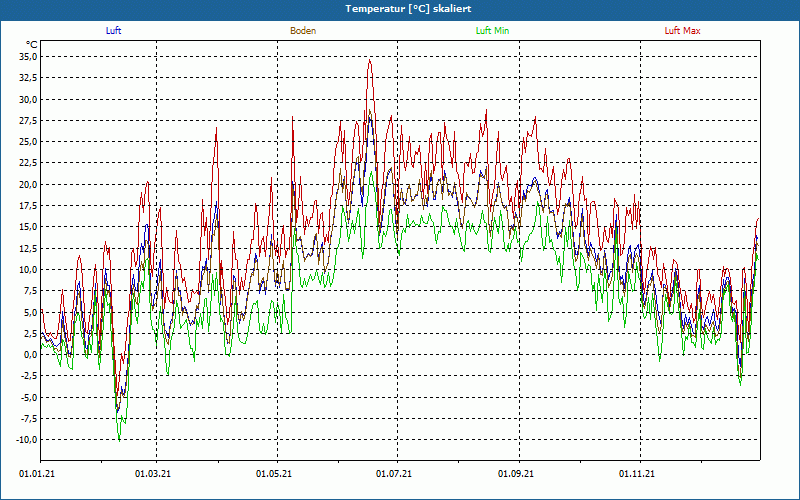Click the 25,0 y-axis label

pyautogui.click(x=28, y=141)
